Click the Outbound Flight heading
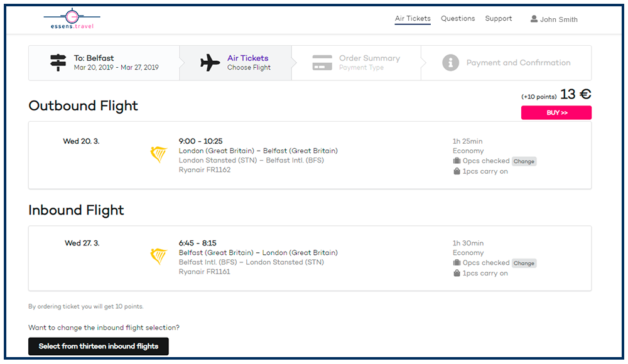This screenshot has width=628, height=364. [84, 105]
